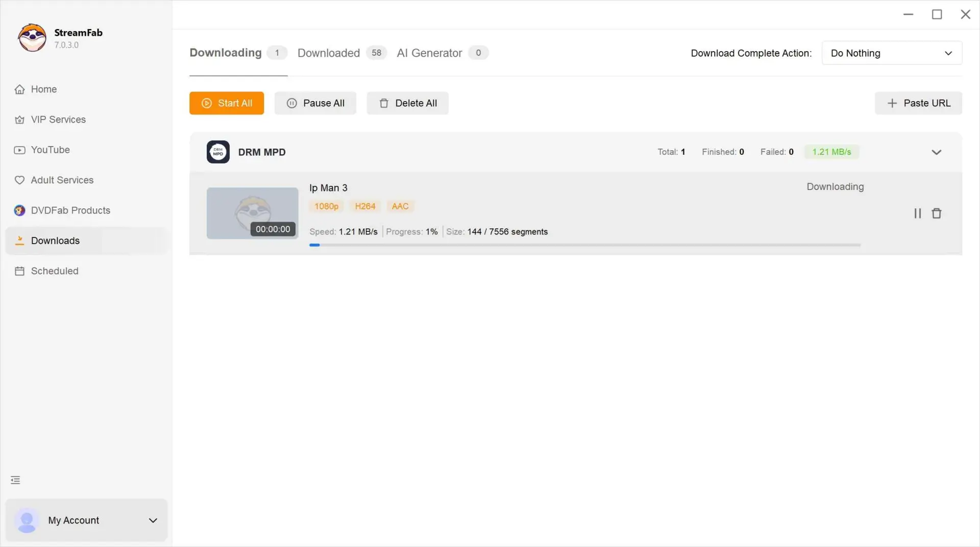Collapse the sidebar menu

[x=15, y=480]
